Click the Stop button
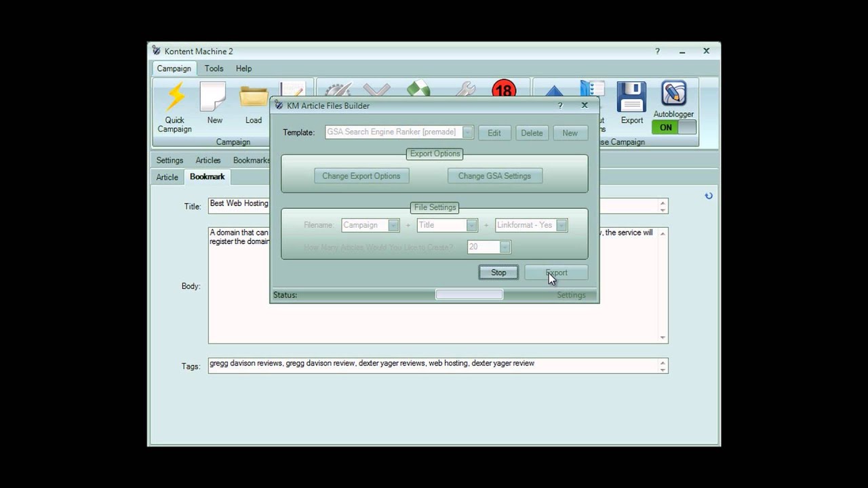The width and height of the screenshot is (868, 488). coord(498,272)
